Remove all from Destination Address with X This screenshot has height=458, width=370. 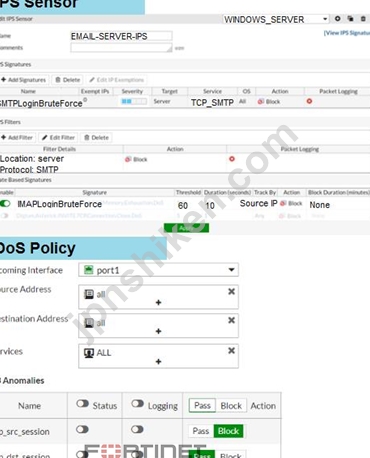(x=231, y=320)
